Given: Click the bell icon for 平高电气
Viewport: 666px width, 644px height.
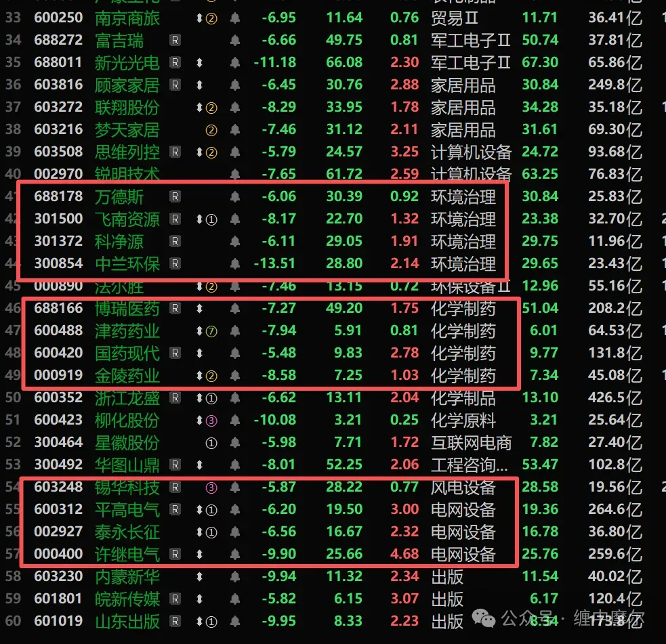Looking at the screenshot, I should 235,510.
